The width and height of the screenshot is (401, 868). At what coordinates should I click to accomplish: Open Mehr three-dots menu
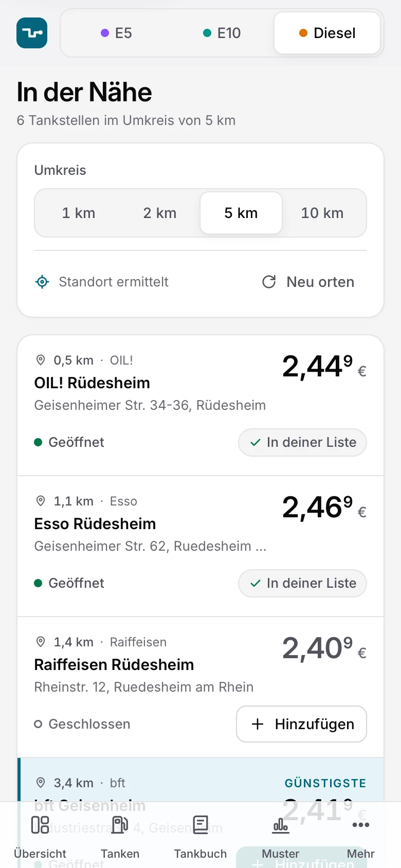pyautogui.click(x=361, y=825)
